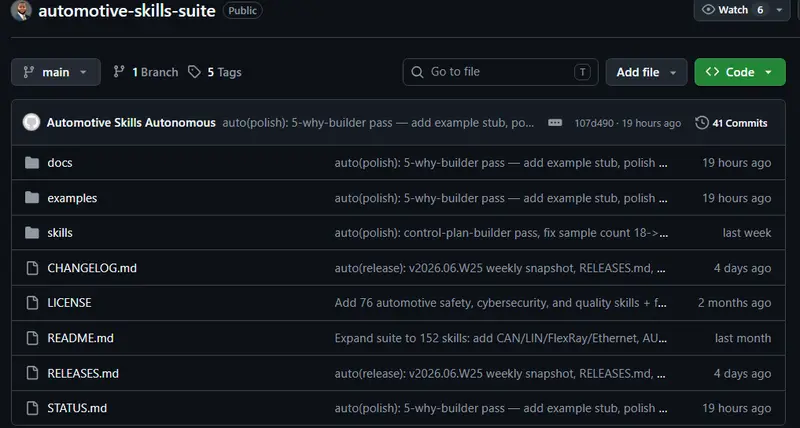This screenshot has height=428, width=800.
Task: Click the Public visibility badge
Action: pyautogui.click(x=243, y=11)
